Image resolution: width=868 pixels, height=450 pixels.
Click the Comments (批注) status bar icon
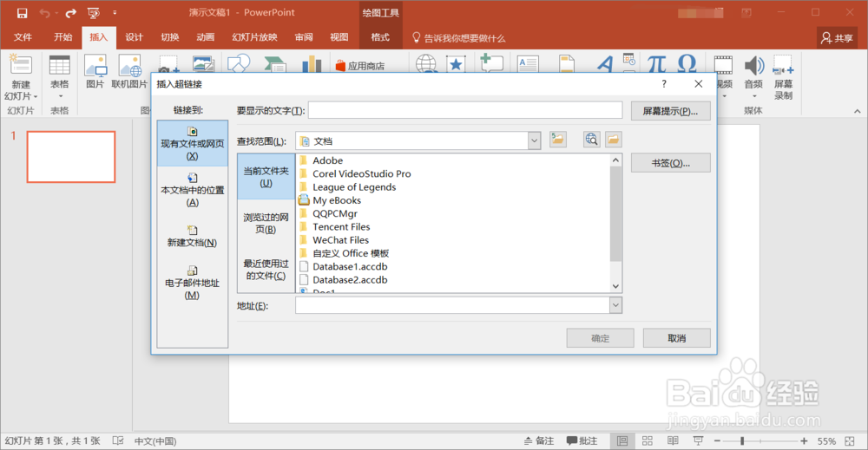582,440
